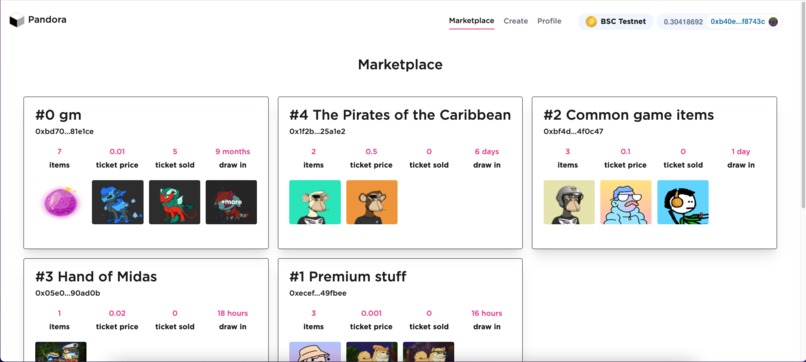The height and width of the screenshot is (362, 806).
Task: Click the headphone stick figure thumbnail
Action: [x=683, y=202]
